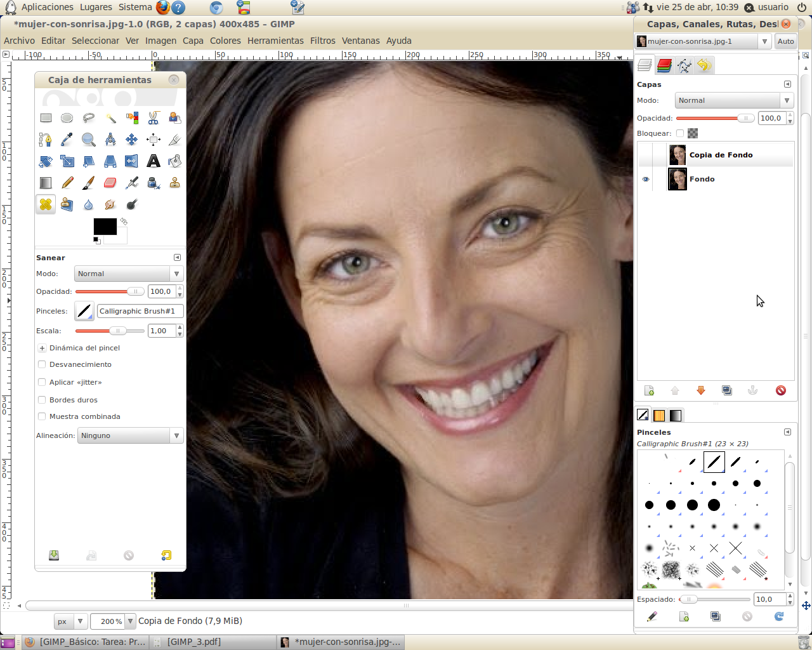Pick the Paintbrush tool
This screenshot has height=650, width=812.
coord(89,183)
